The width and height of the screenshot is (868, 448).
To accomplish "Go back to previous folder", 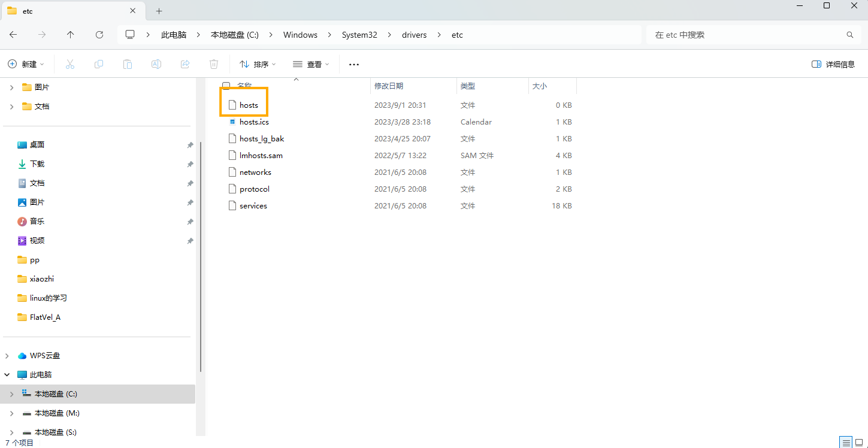I will click(13, 35).
